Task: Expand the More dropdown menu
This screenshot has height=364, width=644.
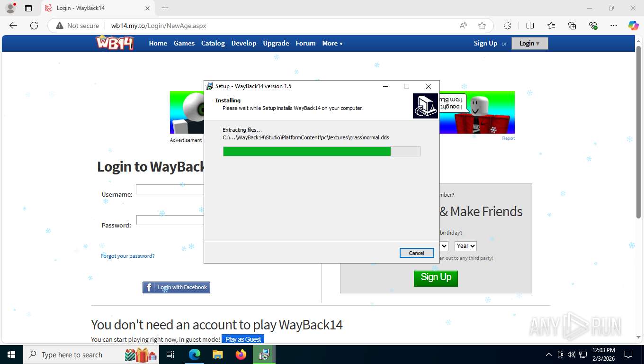Action: click(x=332, y=43)
